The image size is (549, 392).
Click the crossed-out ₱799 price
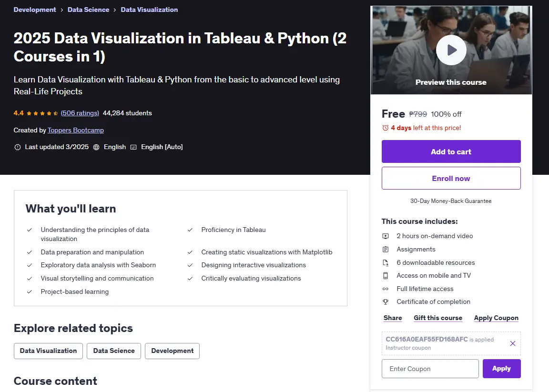(x=418, y=114)
